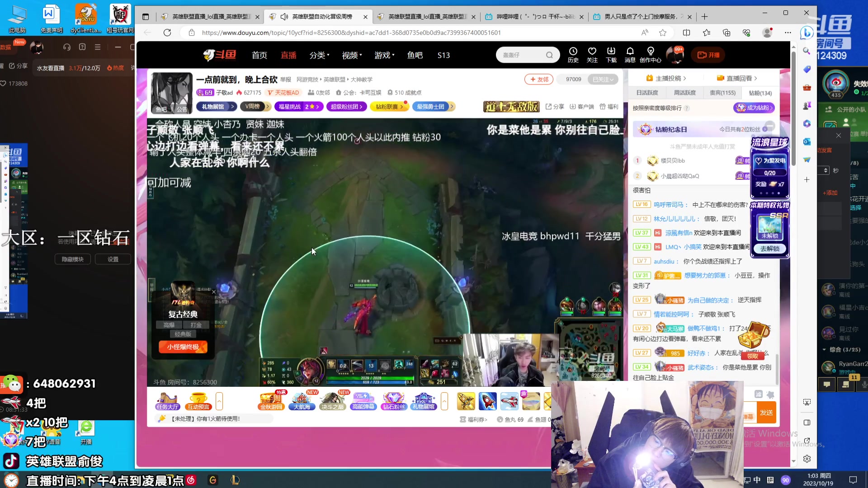Viewport: 868px width, 488px height.
Task: Click the streamer avatar thumbnail
Action: point(172,93)
